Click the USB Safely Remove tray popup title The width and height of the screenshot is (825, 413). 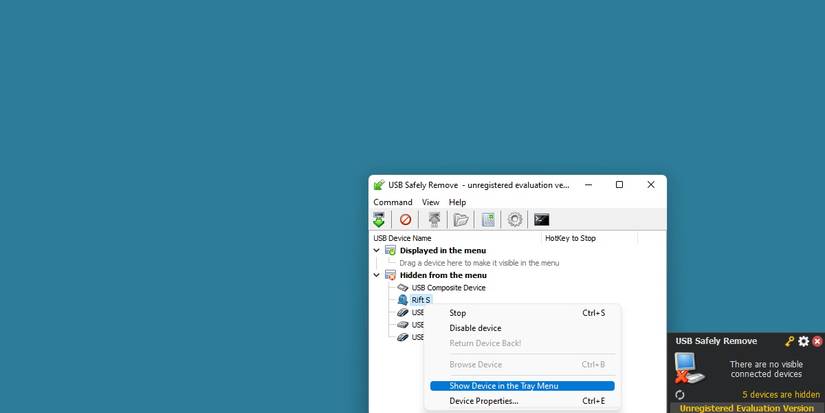[716, 341]
